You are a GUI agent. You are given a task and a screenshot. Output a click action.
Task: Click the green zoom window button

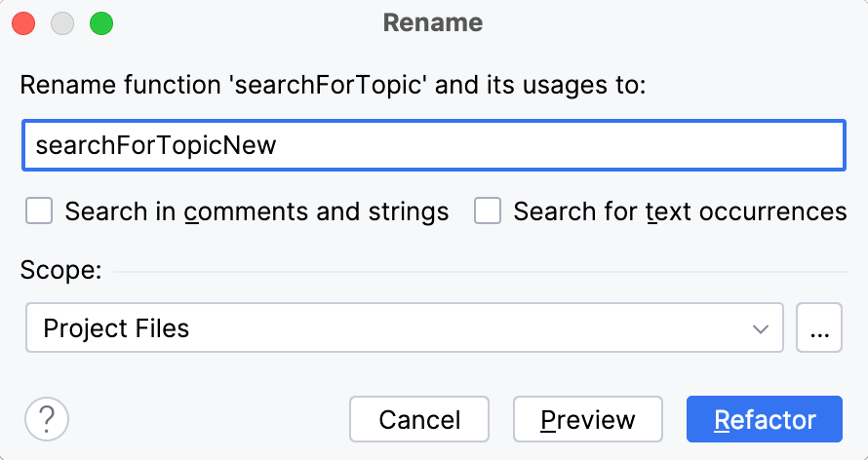[x=101, y=22]
